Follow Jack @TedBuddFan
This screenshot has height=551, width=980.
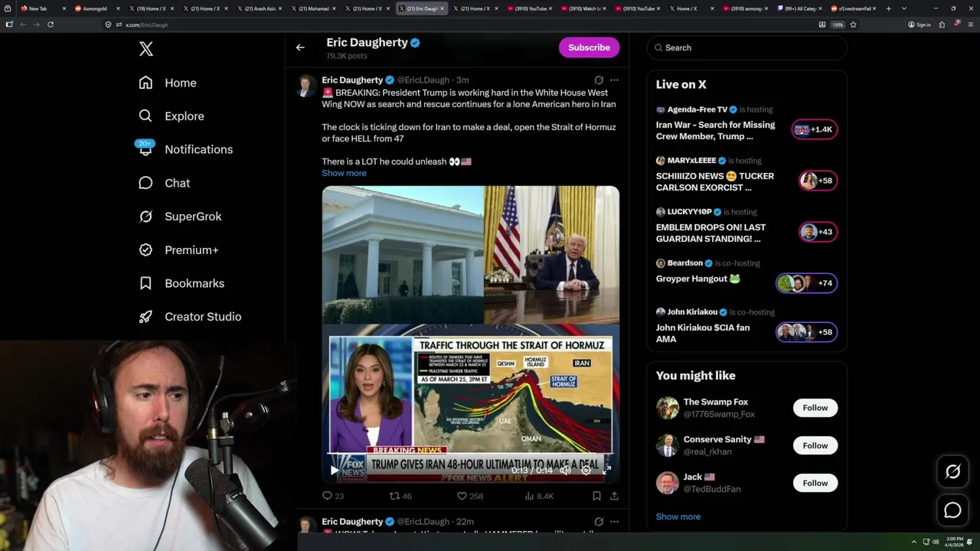[x=815, y=483]
